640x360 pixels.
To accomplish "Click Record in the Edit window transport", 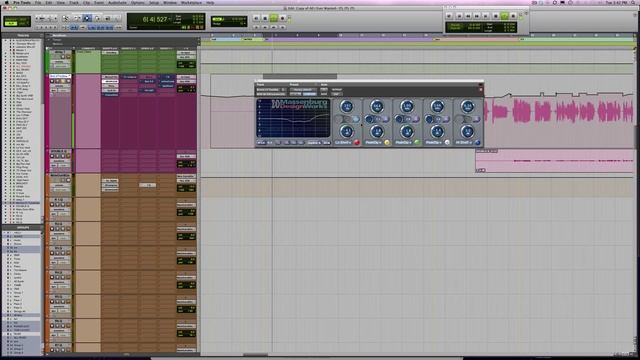I will pyautogui.click(x=282, y=18).
